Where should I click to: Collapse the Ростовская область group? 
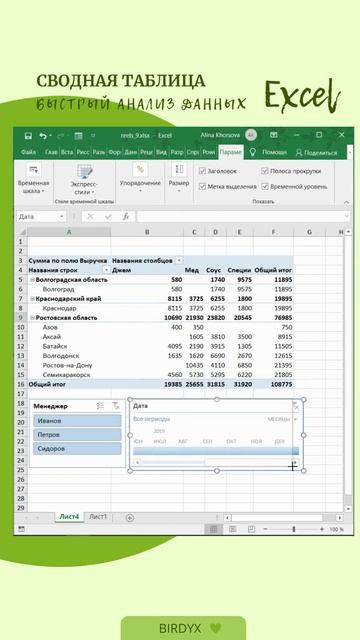pyautogui.click(x=32, y=318)
